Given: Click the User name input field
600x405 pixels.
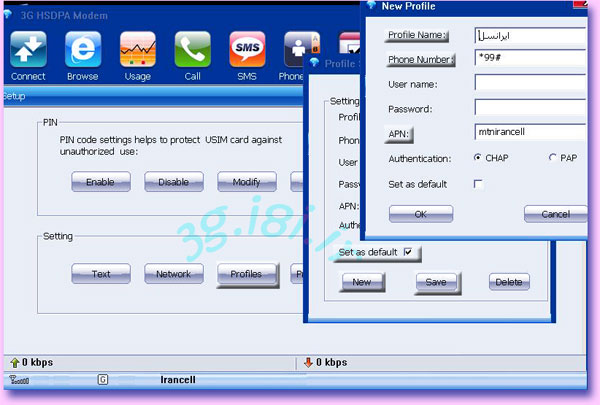Looking at the screenshot, I should 530,82.
